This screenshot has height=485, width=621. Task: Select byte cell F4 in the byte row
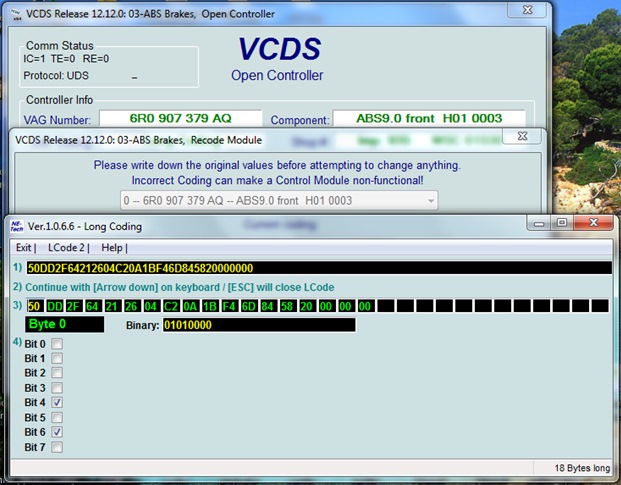(x=231, y=306)
